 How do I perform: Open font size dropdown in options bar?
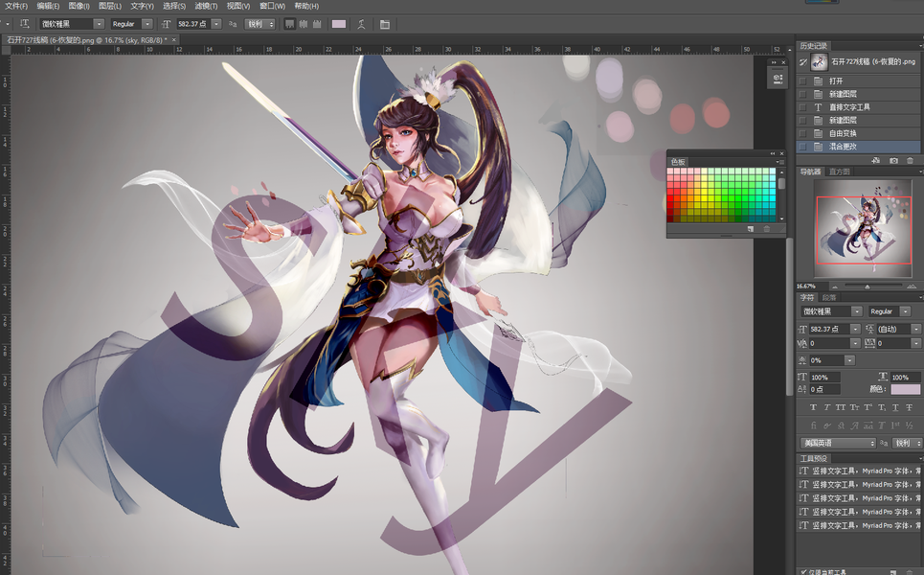point(216,24)
